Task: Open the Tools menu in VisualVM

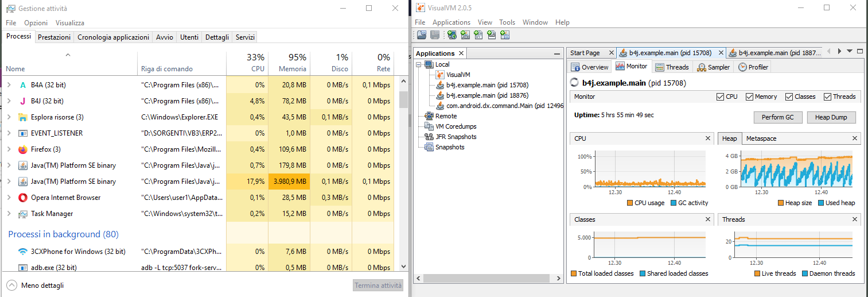Action: coord(507,22)
